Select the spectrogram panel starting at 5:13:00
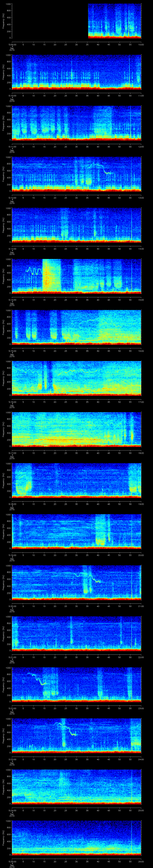The width and height of the screenshot is (153, 868). click(x=77, y=225)
